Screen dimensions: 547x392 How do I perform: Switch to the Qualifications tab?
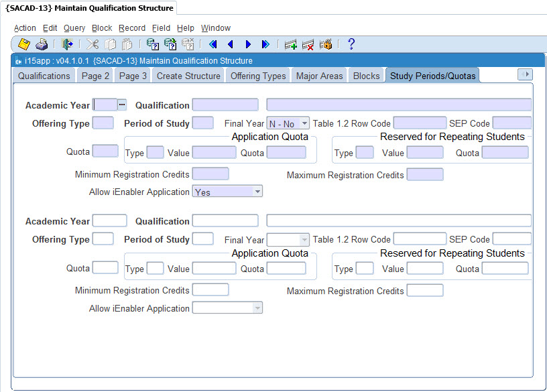coord(44,76)
